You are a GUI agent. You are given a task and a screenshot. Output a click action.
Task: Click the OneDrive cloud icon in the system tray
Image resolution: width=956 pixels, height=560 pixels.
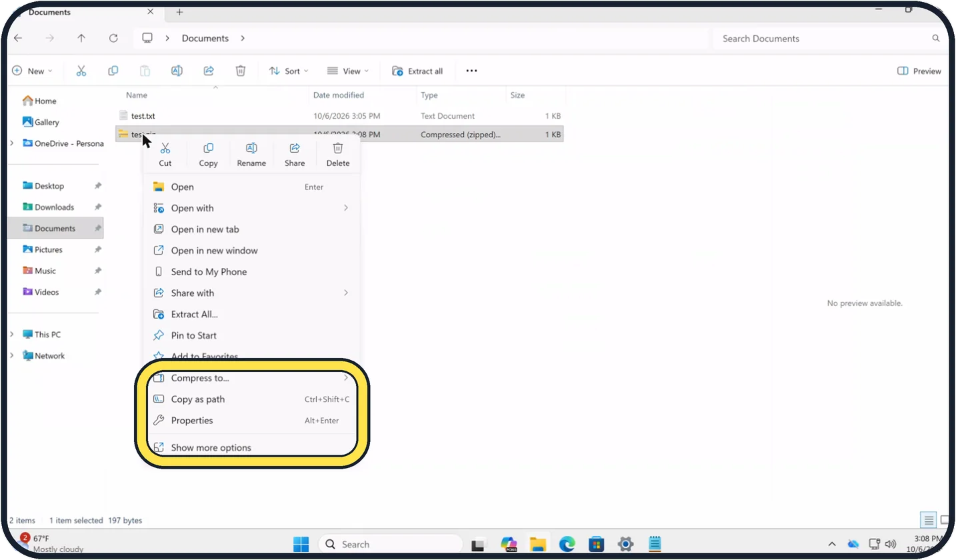853,544
